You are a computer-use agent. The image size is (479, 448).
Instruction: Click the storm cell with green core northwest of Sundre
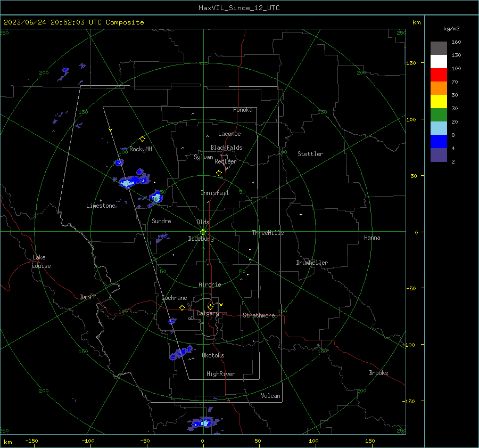point(156,197)
